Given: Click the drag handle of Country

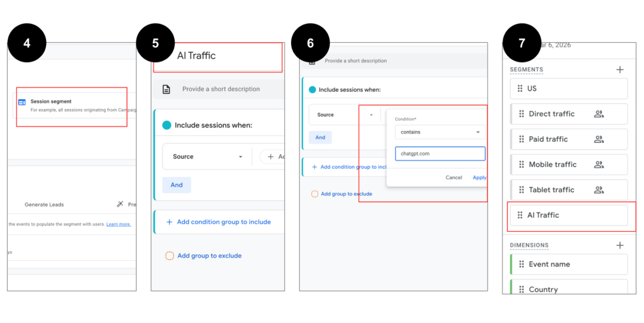Looking at the screenshot, I should point(521,289).
